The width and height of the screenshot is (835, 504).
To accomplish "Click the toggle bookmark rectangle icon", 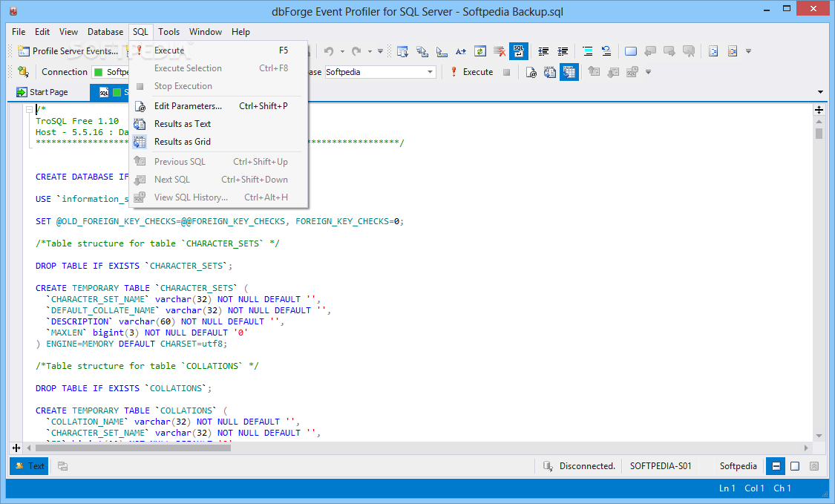I will [631, 51].
